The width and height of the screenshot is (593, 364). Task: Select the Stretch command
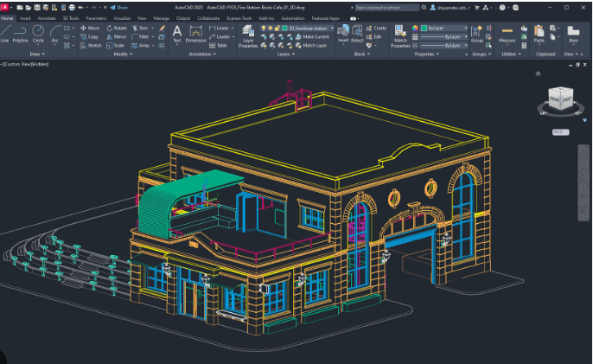pos(91,46)
